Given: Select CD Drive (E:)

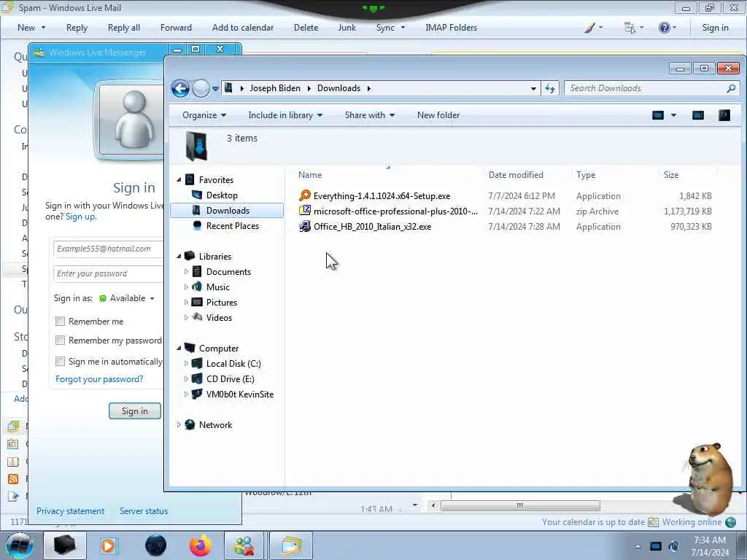Looking at the screenshot, I should [230, 378].
